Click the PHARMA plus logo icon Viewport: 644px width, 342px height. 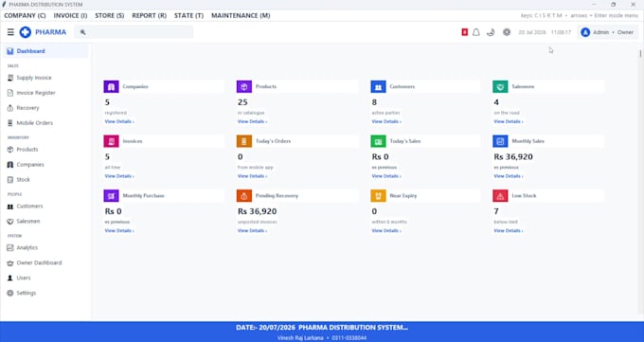(25, 32)
